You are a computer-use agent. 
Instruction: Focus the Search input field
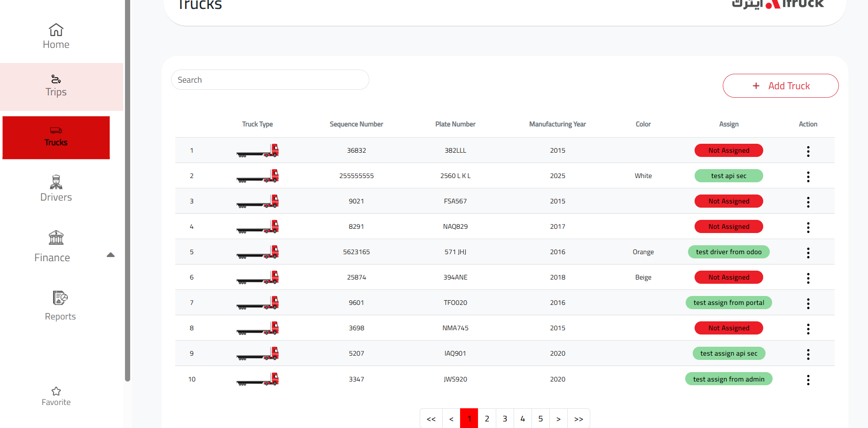coord(270,80)
